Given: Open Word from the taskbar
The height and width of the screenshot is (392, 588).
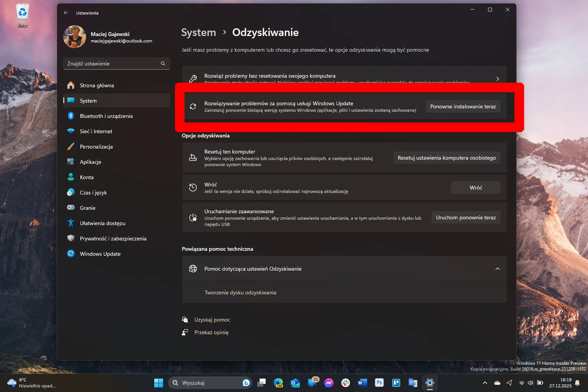Looking at the screenshot, I should 363,383.
